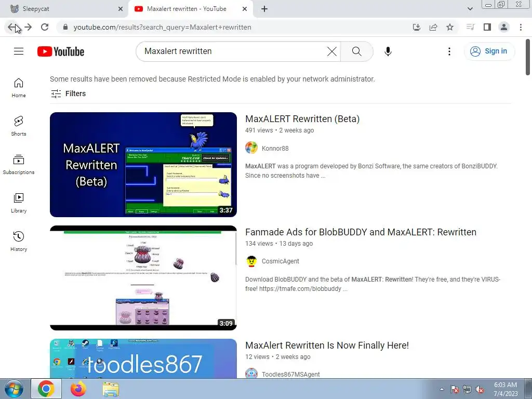Click the BlobBUDDY fanmade ads thumbnail
Viewport: 532px width, 399px height.
point(143,278)
